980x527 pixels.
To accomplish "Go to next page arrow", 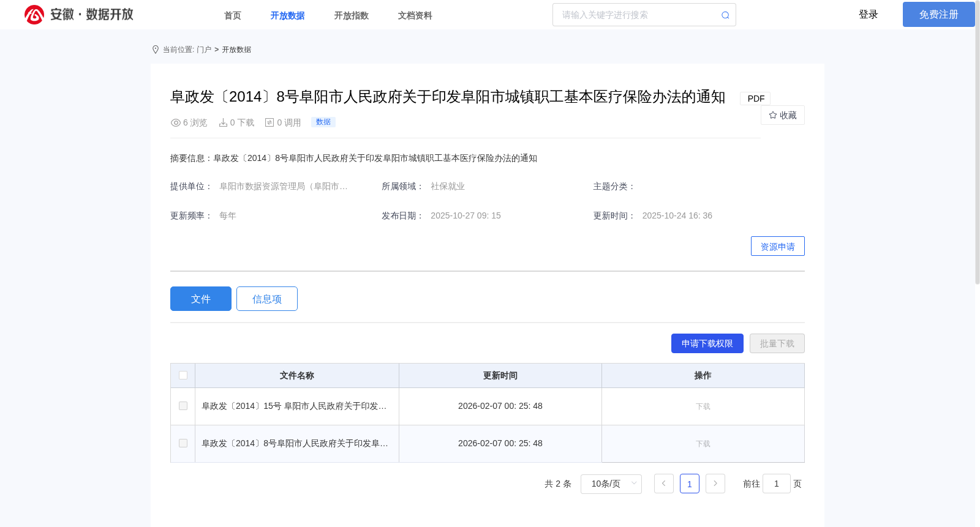I will (x=715, y=484).
